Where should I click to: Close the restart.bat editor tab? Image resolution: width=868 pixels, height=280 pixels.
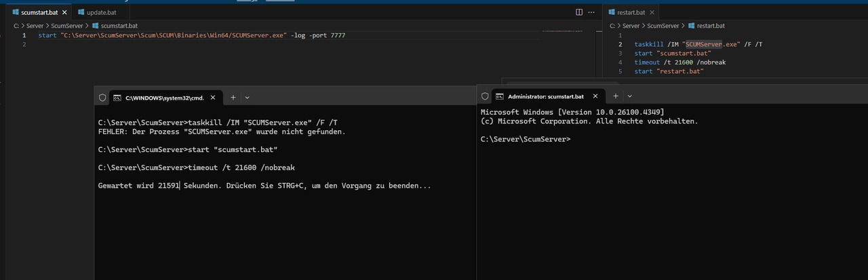pos(652,12)
